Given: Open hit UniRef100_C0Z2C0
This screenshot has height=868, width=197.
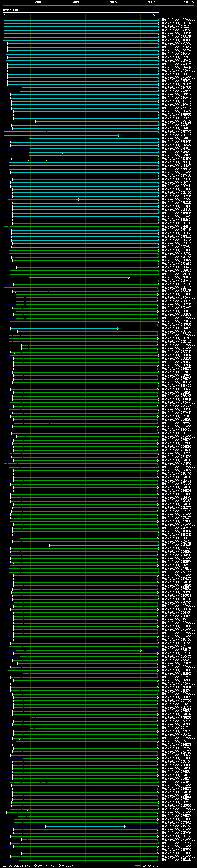Looking at the screenshot, I should [177, 26].
